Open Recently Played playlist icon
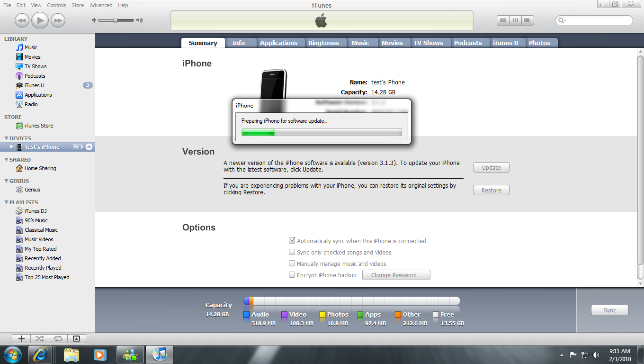The width and height of the screenshot is (644, 364). click(19, 268)
